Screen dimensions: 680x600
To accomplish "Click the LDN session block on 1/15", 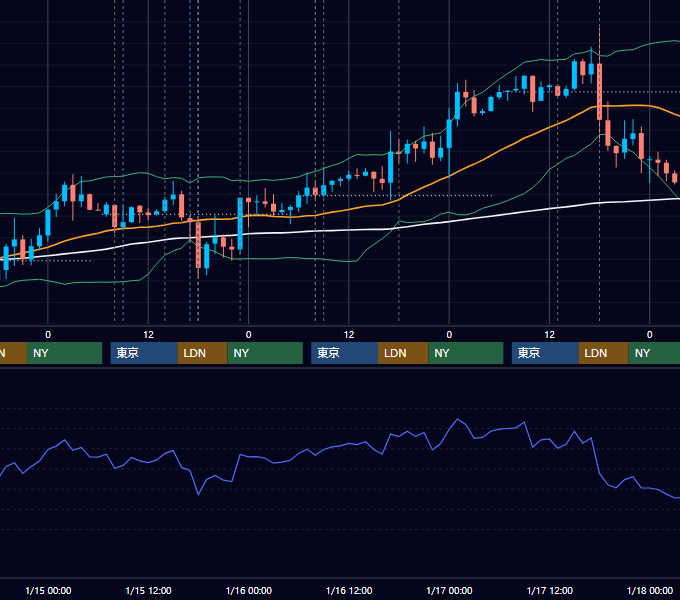I will [x=203, y=353].
